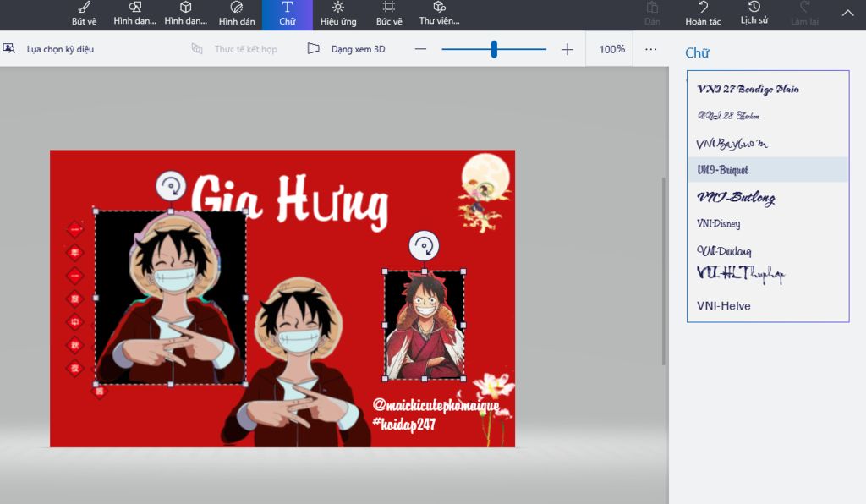Click the zoom slider handle
This screenshot has height=504, width=866.
[x=494, y=49]
